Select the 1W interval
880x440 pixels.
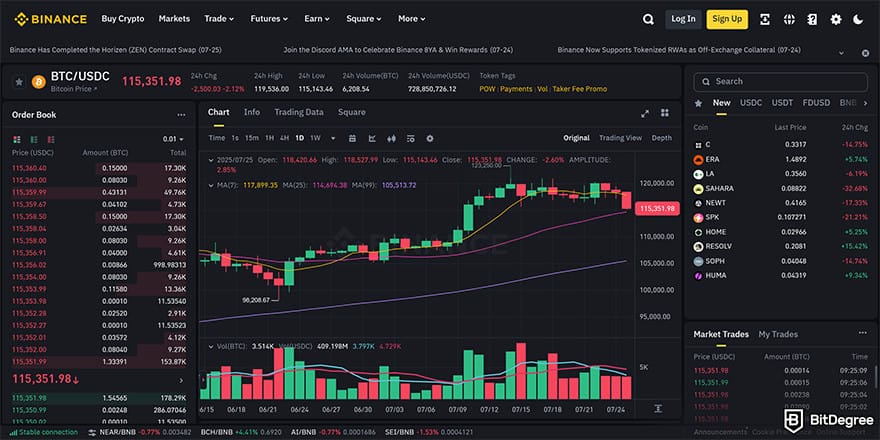[x=315, y=138]
